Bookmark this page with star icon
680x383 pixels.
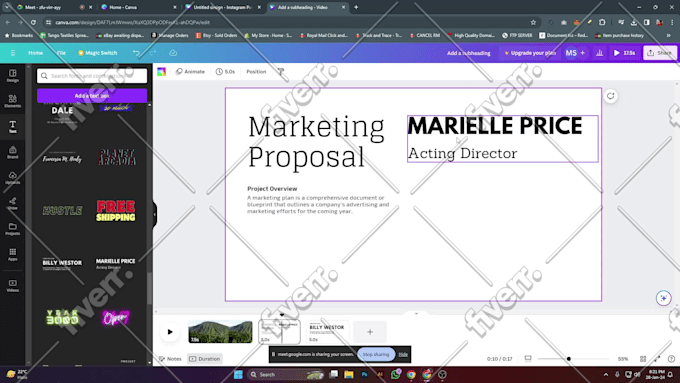point(533,22)
